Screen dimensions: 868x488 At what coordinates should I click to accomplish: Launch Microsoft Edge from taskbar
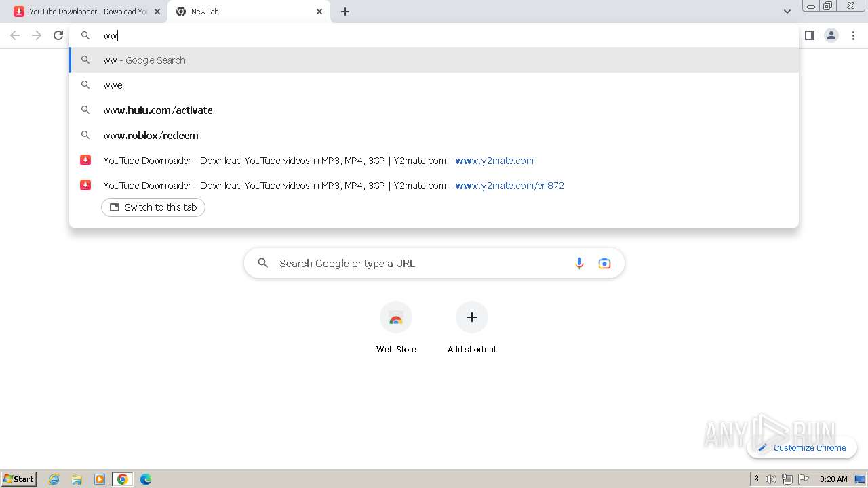click(146, 479)
